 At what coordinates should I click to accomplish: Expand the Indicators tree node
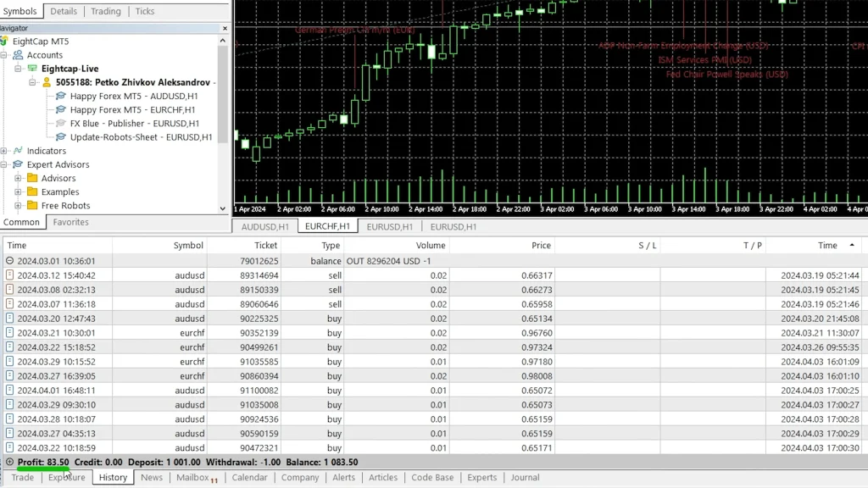click(x=4, y=151)
